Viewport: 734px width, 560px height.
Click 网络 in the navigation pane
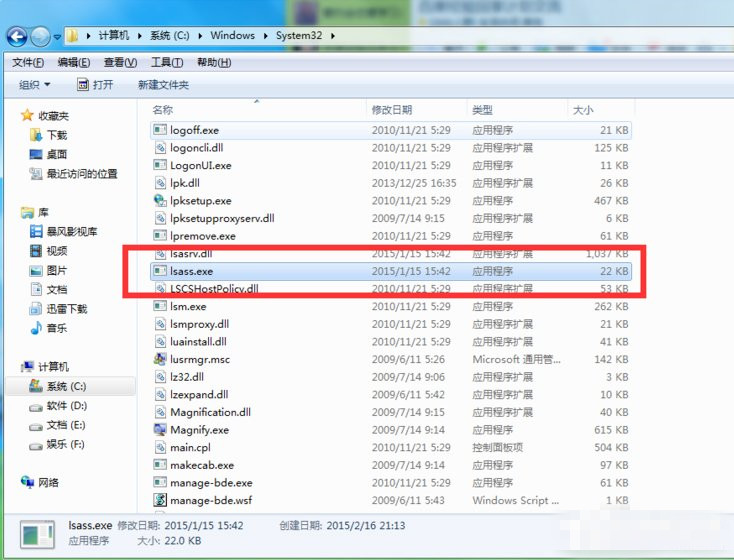48,482
